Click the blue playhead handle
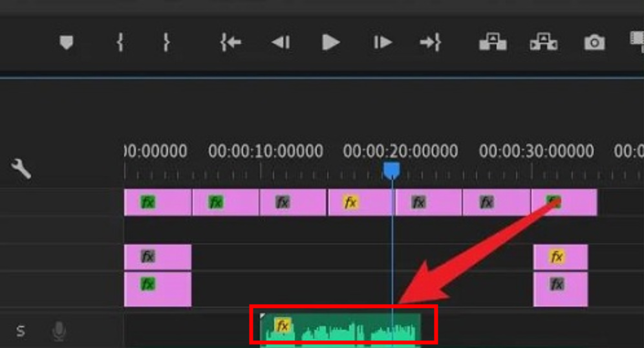 tap(391, 170)
